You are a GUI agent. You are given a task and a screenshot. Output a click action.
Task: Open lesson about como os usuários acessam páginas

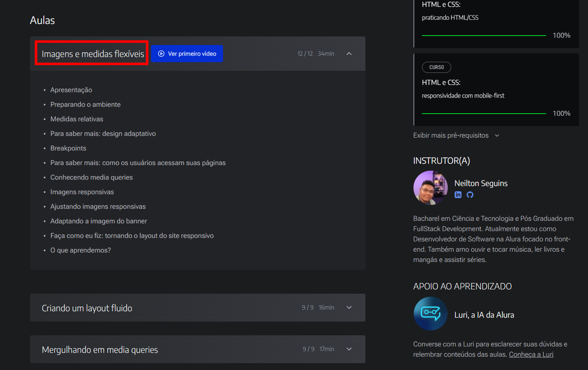(x=138, y=163)
